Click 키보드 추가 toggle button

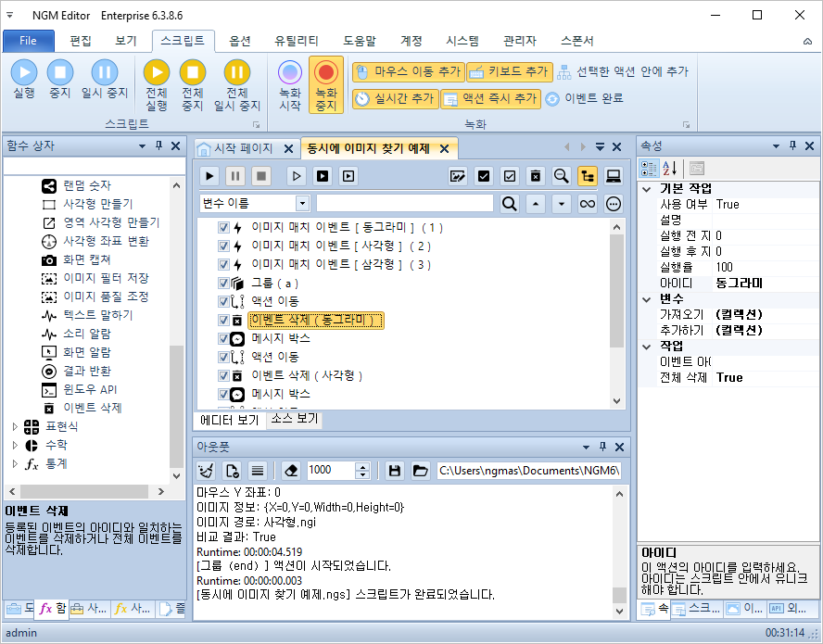(510, 72)
